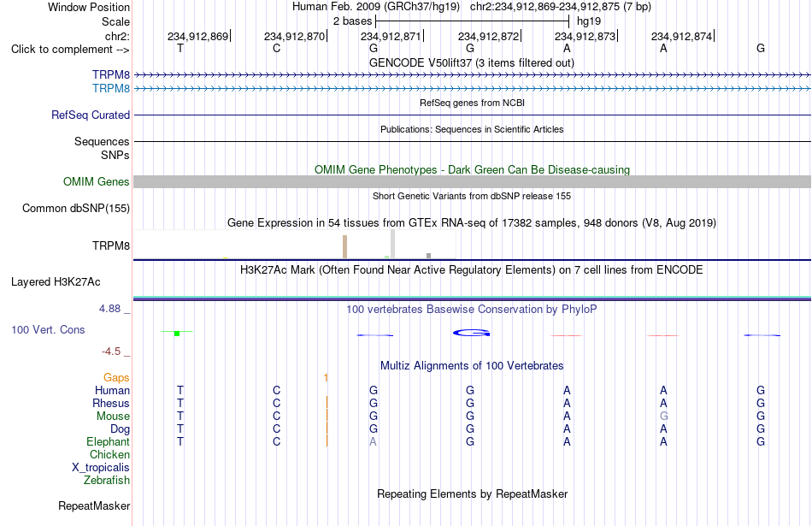Open the light blue TRPM8 GENCODE transcript label
This screenshot has height=526, width=812.
click(x=111, y=89)
